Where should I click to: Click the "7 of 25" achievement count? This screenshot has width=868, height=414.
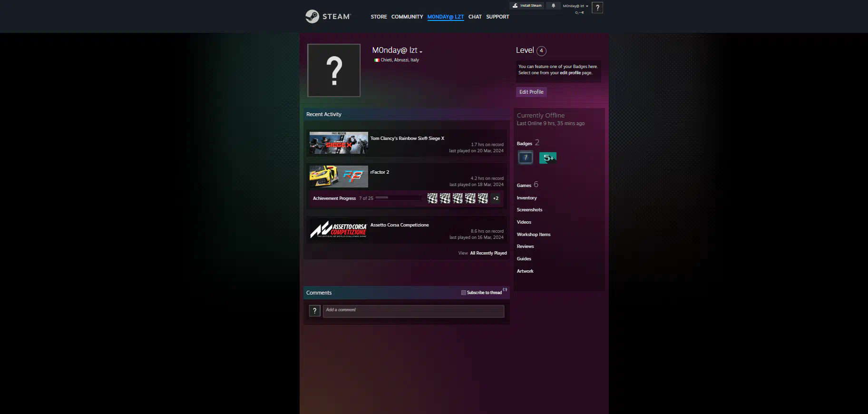(x=366, y=198)
